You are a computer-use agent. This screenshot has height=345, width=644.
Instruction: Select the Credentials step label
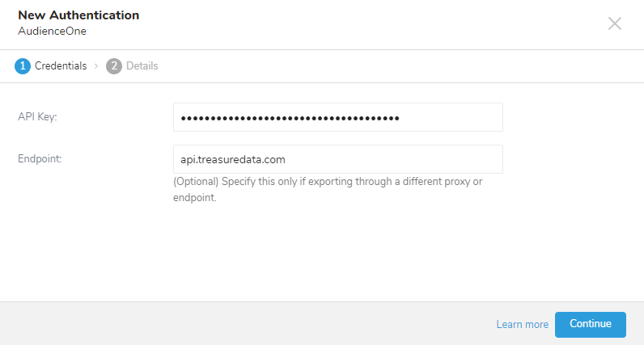pyautogui.click(x=61, y=66)
